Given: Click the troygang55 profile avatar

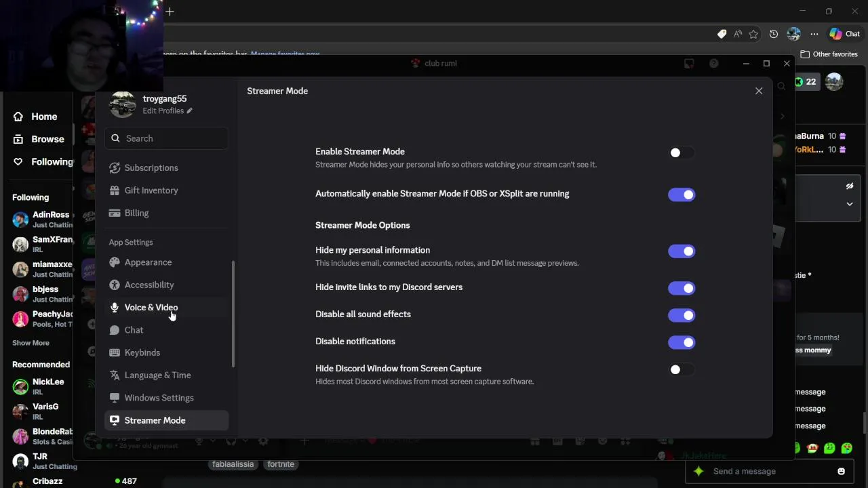Looking at the screenshot, I should tap(123, 104).
